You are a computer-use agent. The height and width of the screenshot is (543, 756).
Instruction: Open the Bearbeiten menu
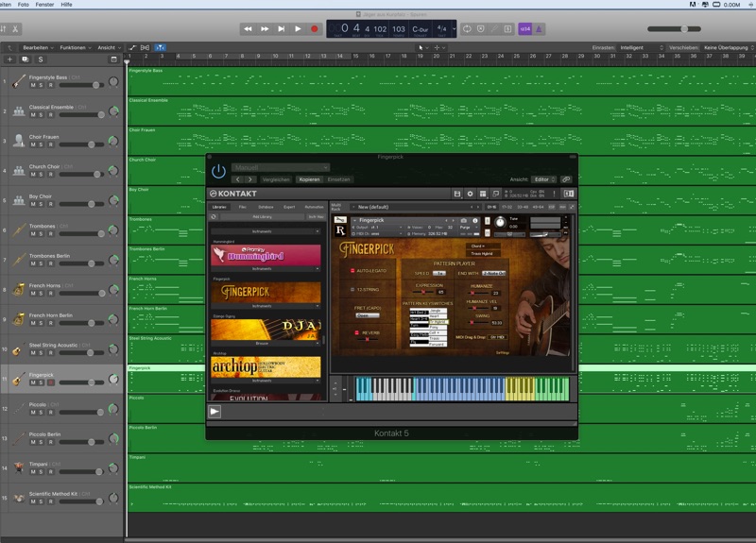coord(38,48)
